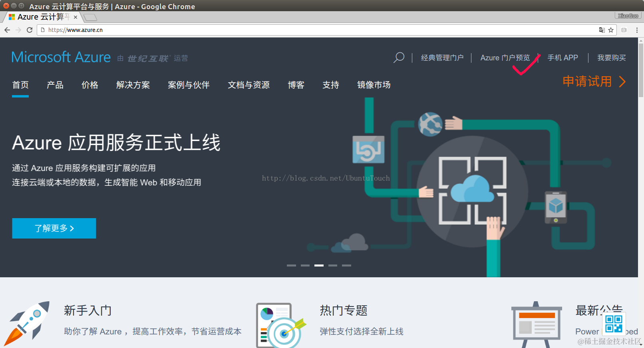Image resolution: width=644 pixels, height=348 pixels.
Task: Click the presentation board icon for 最新公告
Action: tap(536, 324)
